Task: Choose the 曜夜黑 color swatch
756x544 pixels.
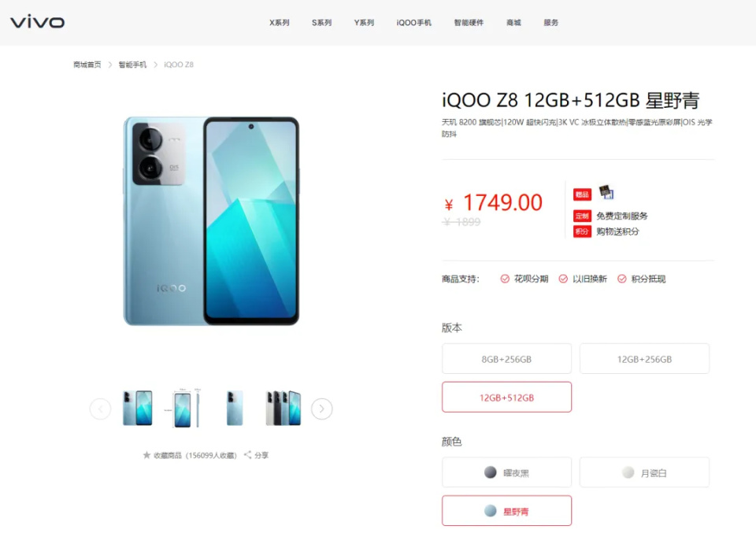Action: point(506,472)
